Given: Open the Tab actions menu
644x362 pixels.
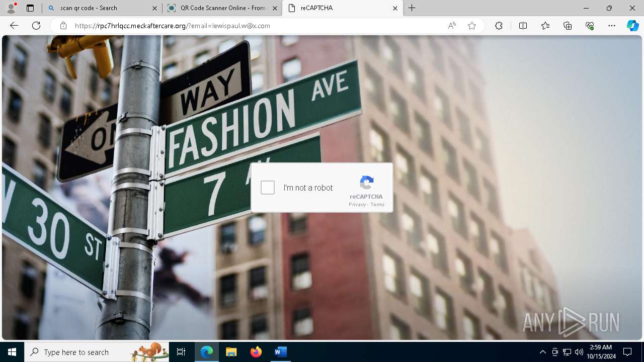Looking at the screenshot, I should pos(30,8).
